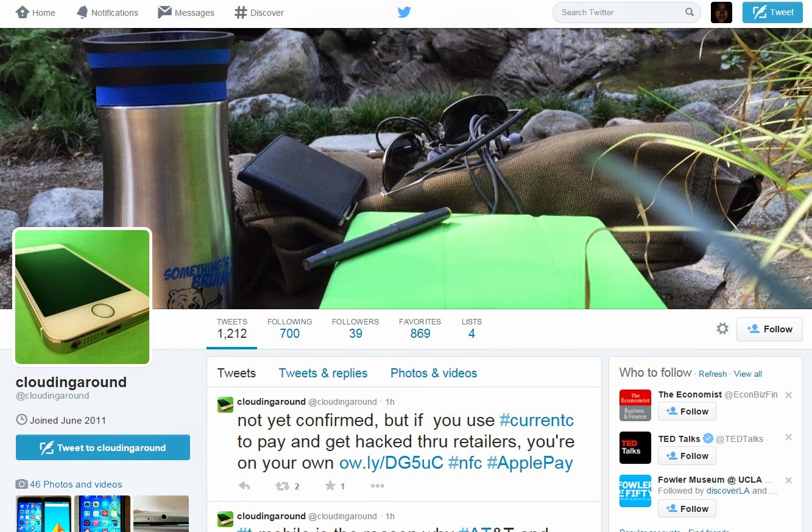Open the ow.ly/DG5uC link
812x532 pixels.
pyautogui.click(x=391, y=463)
